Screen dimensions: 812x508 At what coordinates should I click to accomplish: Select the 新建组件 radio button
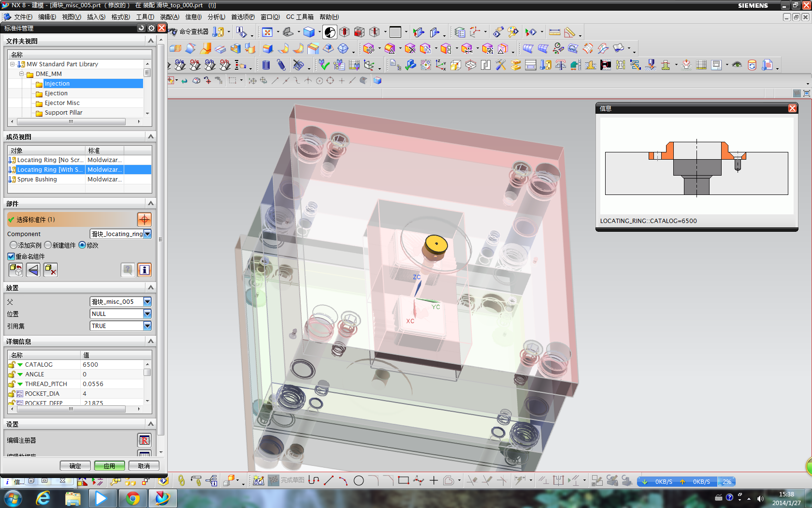48,245
